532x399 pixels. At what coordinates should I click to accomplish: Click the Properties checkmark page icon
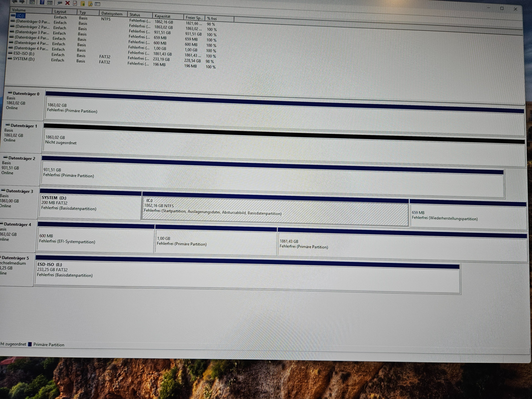(75, 3)
